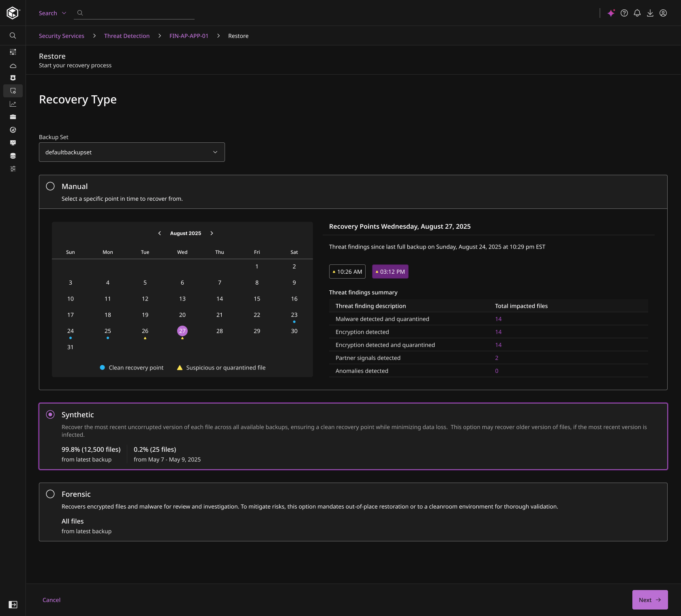Open the Backup Set defaultbackupset dropdown
Image resolution: width=681 pixels, height=616 pixels.
click(132, 152)
